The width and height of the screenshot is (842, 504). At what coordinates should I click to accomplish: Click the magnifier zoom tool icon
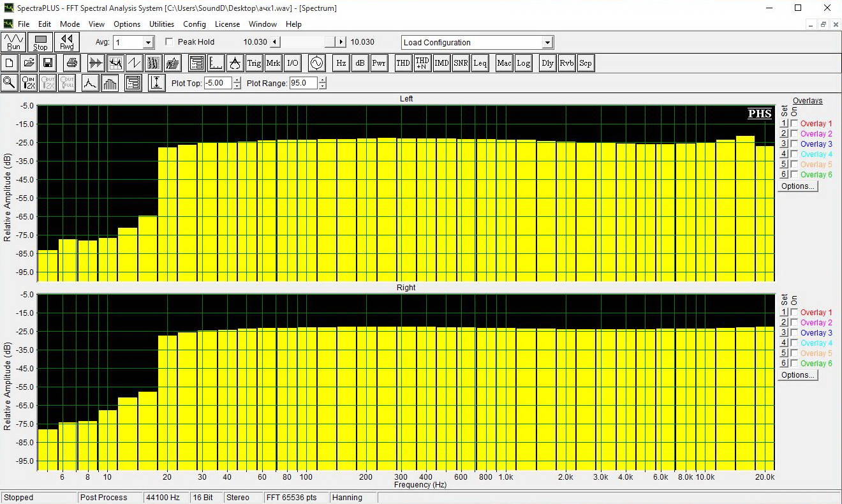tap(9, 83)
